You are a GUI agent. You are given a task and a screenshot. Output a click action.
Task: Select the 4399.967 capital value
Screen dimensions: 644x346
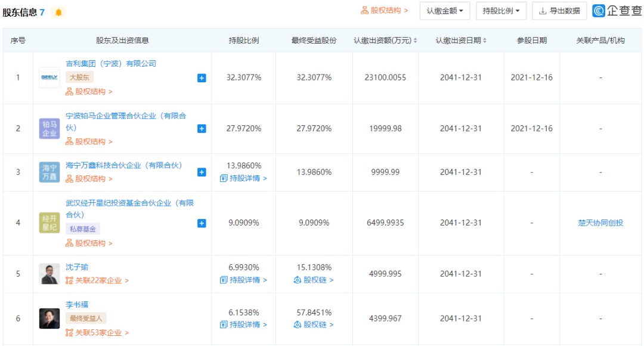pos(385,319)
